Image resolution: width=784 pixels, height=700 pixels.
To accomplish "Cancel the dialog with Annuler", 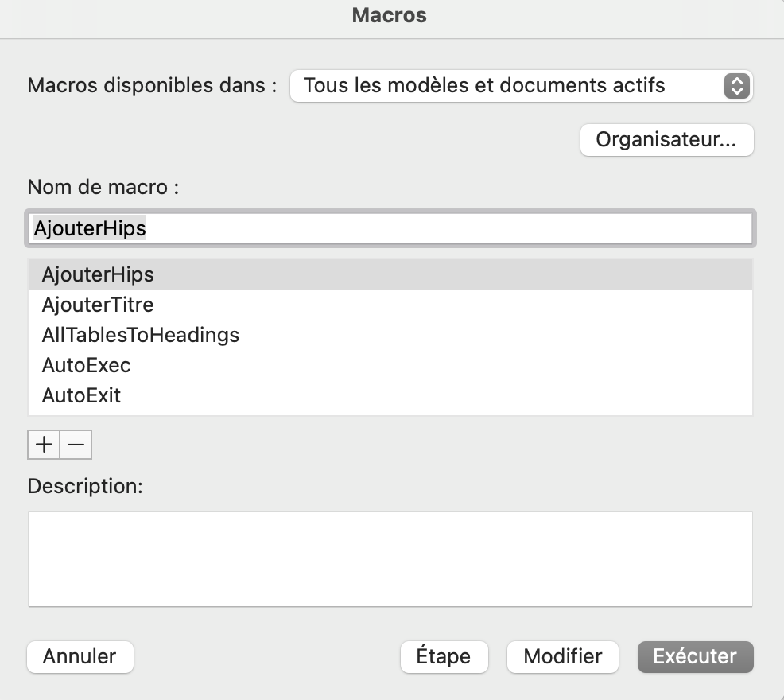I will [x=80, y=656].
